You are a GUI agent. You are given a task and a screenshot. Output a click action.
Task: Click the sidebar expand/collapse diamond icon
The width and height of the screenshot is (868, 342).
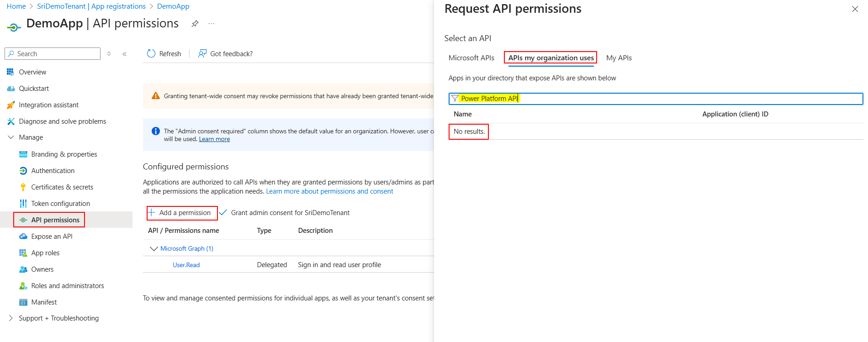pyautogui.click(x=109, y=54)
